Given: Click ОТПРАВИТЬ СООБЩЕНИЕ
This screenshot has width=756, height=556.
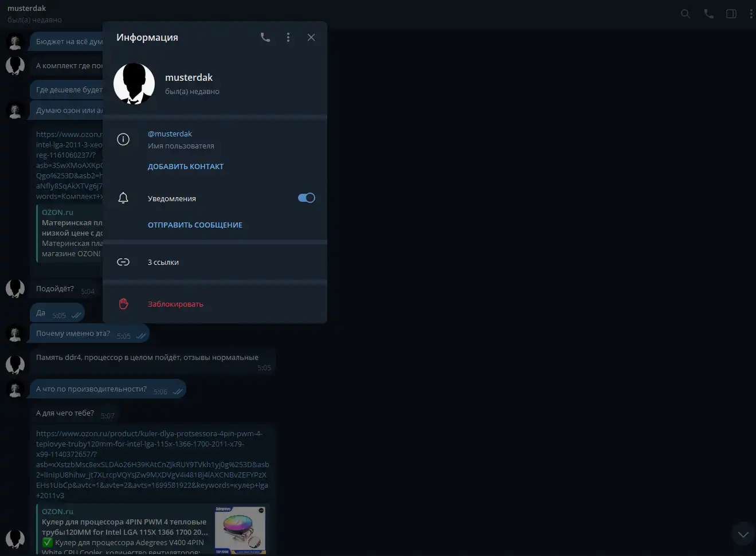Looking at the screenshot, I should 195,225.
